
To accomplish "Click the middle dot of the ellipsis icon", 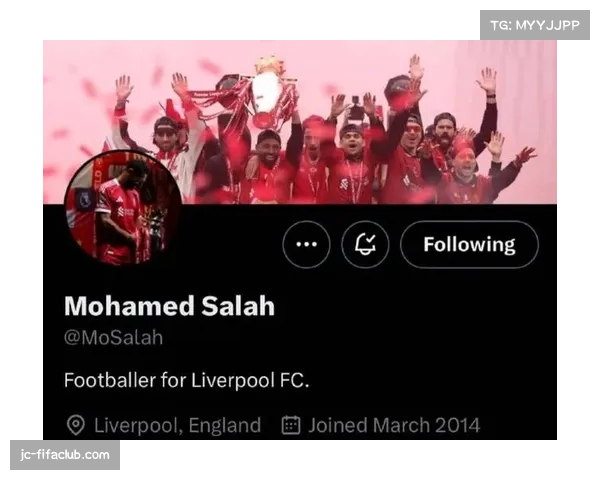I will click(x=307, y=244).
